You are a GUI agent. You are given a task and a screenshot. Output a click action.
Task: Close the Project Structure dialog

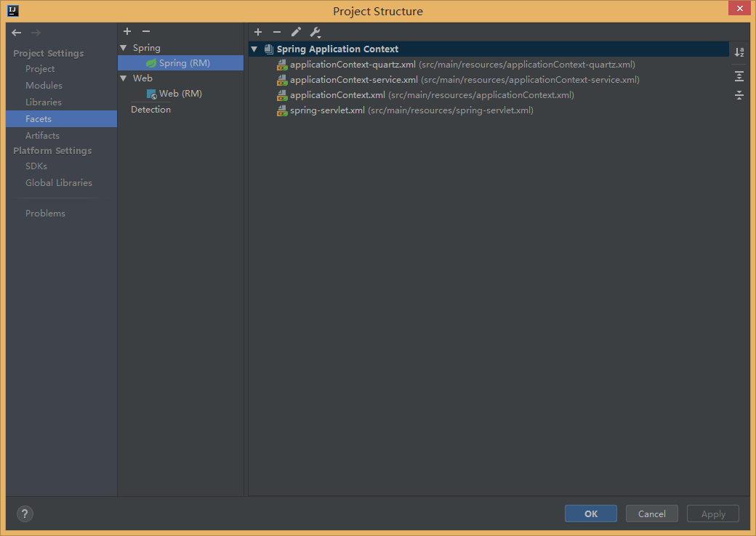click(x=739, y=8)
